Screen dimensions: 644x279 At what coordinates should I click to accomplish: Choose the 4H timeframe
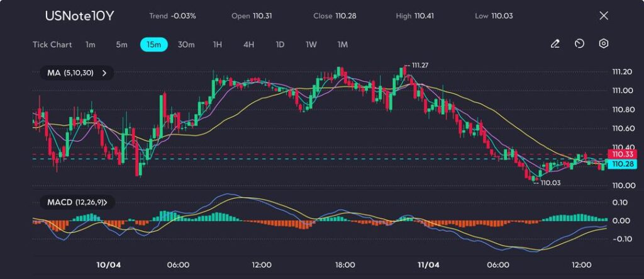[x=248, y=45]
